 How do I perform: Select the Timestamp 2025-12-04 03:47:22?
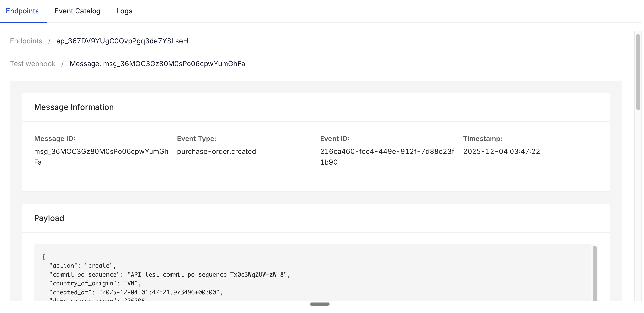(501, 151)
